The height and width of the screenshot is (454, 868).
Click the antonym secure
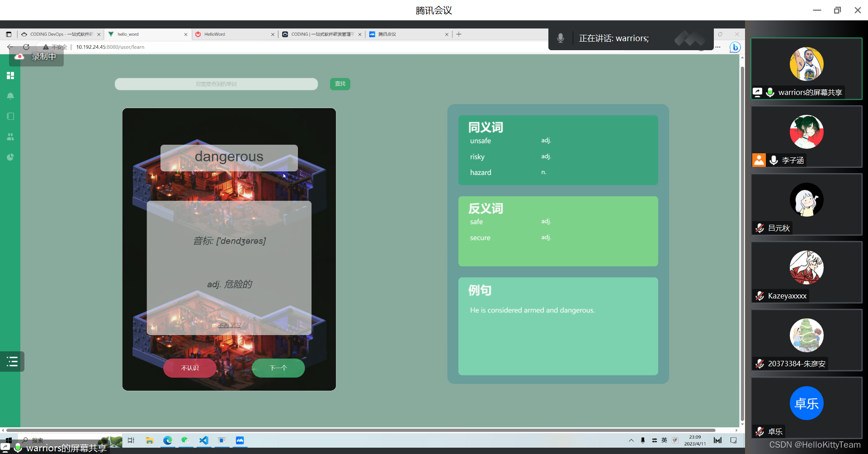(480, 238)
